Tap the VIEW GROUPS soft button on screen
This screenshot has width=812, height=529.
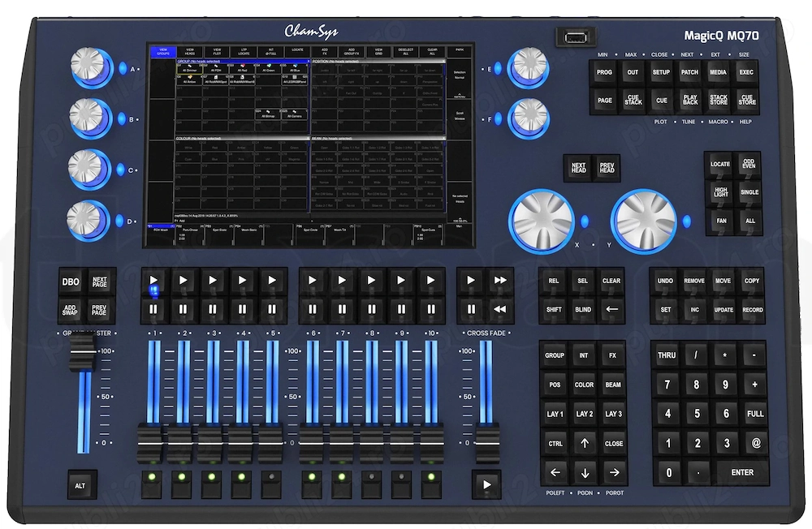coord(163,52)
